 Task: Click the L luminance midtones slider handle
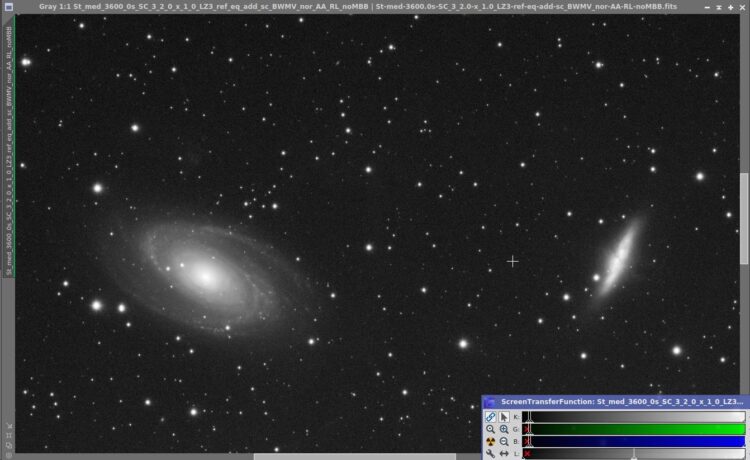pyautogui.click(x=634, y=454)
